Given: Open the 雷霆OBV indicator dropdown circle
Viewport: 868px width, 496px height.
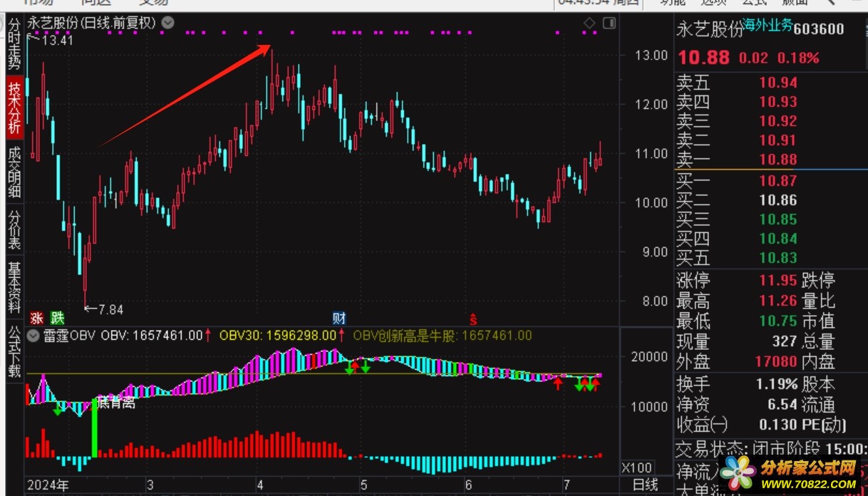Looking at the screenshot, I should click(32, 335).
